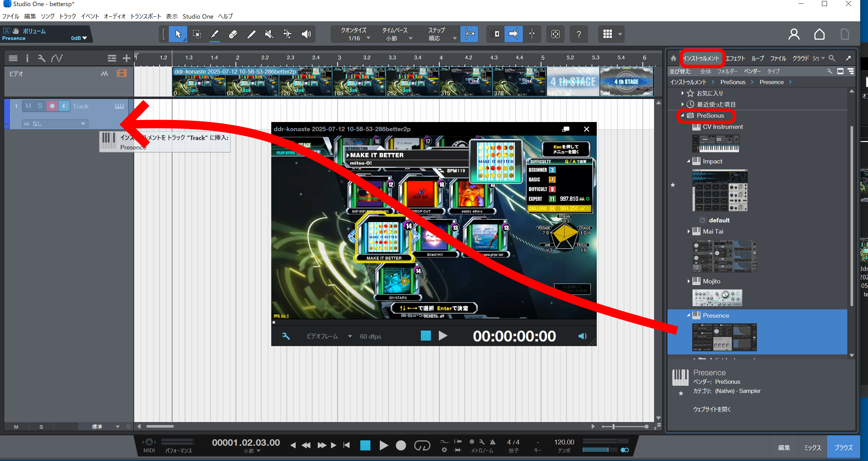This screenshot has width=868, height=461.
Task: Click the Impact instrument thumbnail
Action: point(719,191)
